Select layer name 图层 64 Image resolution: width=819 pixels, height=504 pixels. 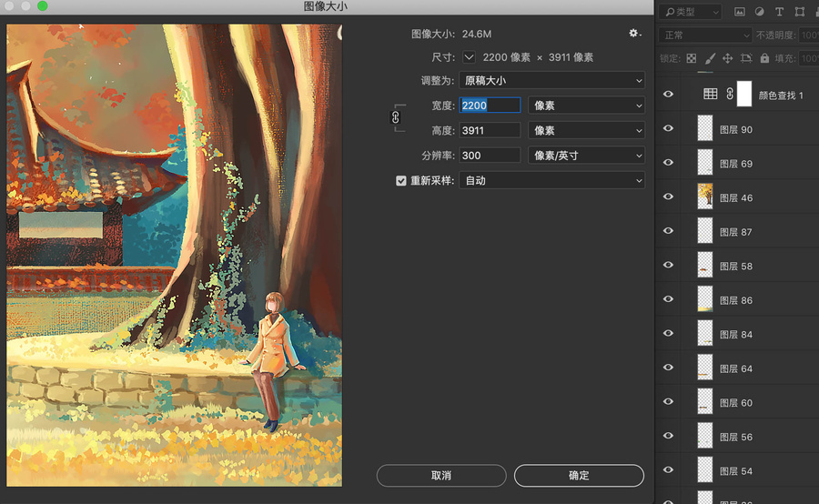736,368
